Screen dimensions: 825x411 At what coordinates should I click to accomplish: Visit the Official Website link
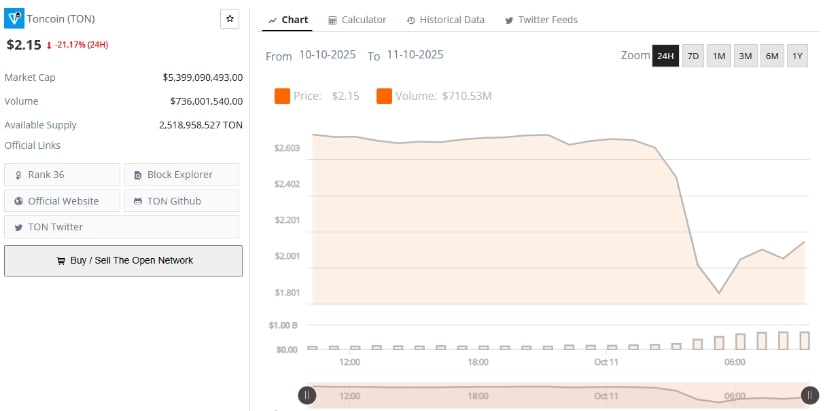click(x=62, y=201)
